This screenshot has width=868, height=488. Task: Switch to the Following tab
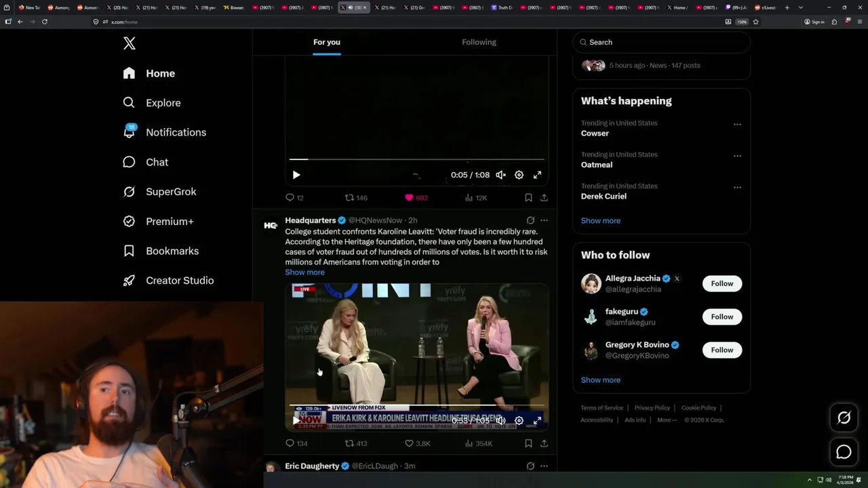tap(479, 42)
